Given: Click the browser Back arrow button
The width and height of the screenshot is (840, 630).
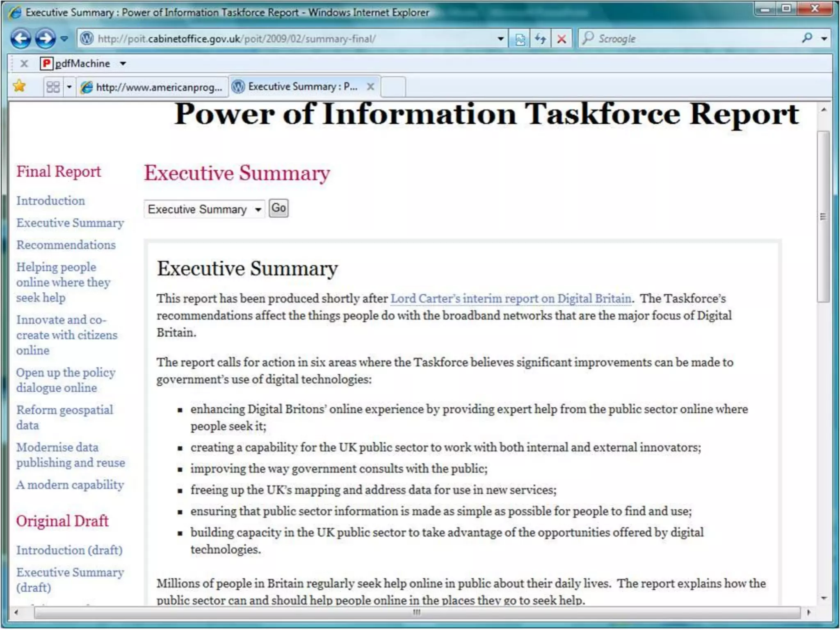Looking at the screenshot, I should 21,39.
